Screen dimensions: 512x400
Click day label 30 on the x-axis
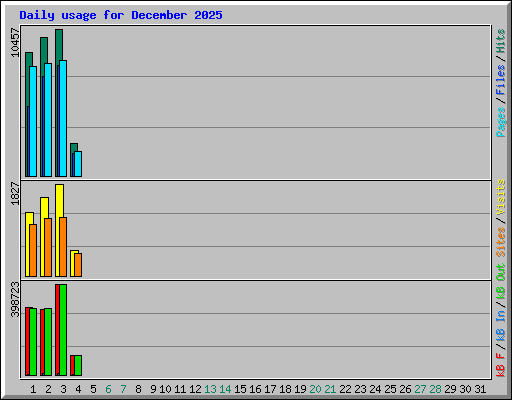[465, 389]
